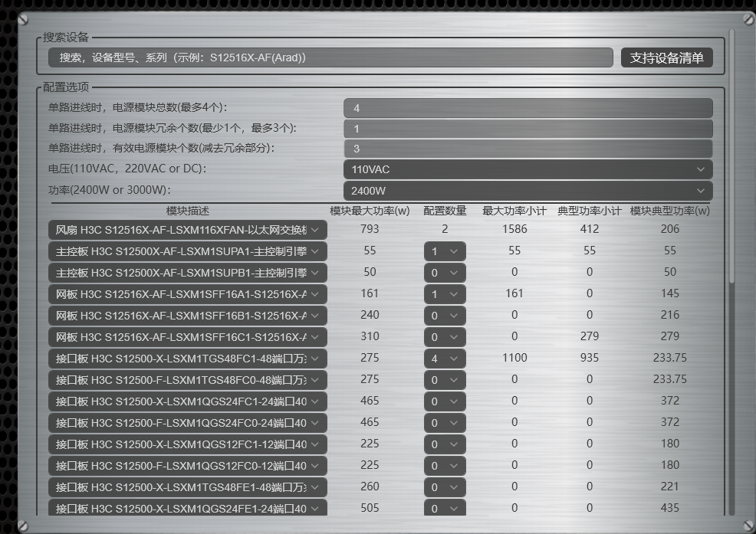Image resolution: width=756 pixels, height=534 pixels.
Task: Open the 支持设备清单 supported device list
Action: click(x=666, y=57)
